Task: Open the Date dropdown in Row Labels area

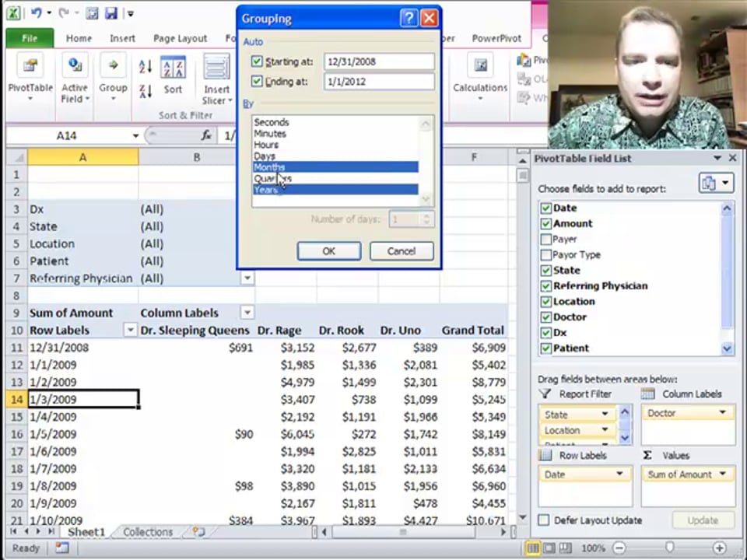Action: [619, 474]
